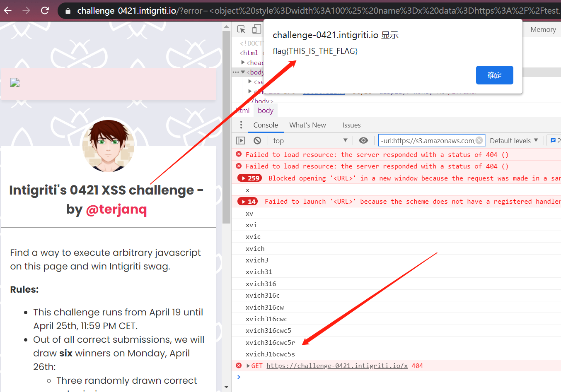Screen dimensions: 561x392
Task: Open the @terjanq author link
Action: click(116, 209)
